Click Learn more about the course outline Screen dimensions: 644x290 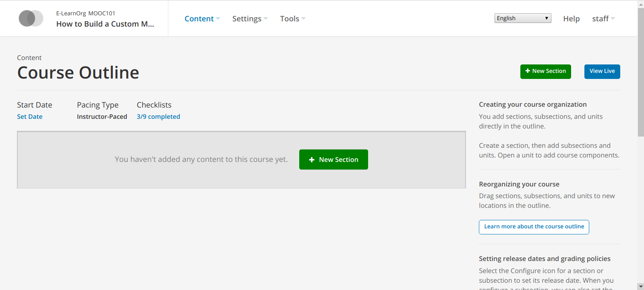[x=534, y=227]
